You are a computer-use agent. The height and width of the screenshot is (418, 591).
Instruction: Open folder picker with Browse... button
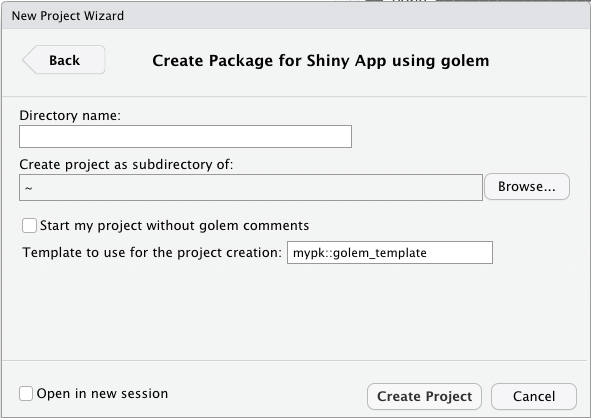tap(527, 187)
